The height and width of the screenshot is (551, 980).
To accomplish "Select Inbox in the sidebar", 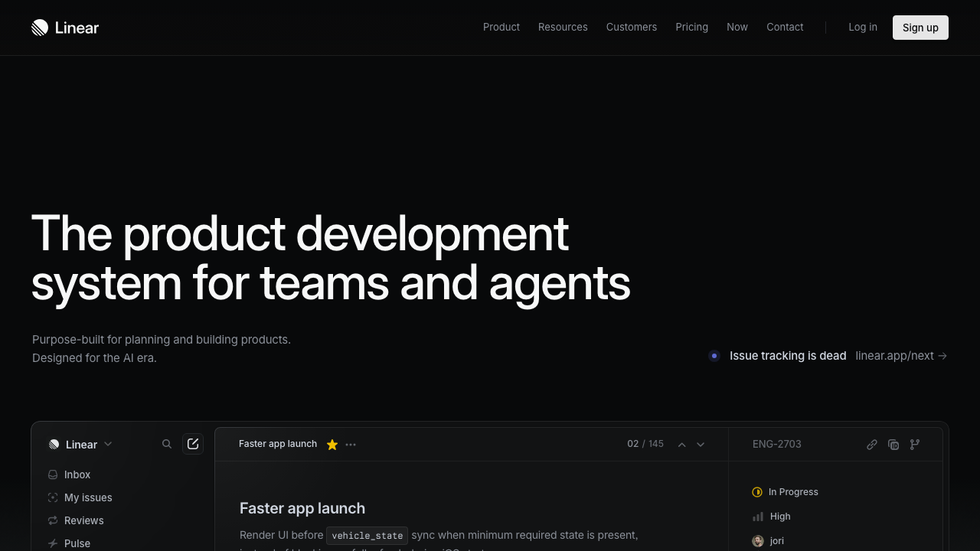I will (x=77, y=474).
